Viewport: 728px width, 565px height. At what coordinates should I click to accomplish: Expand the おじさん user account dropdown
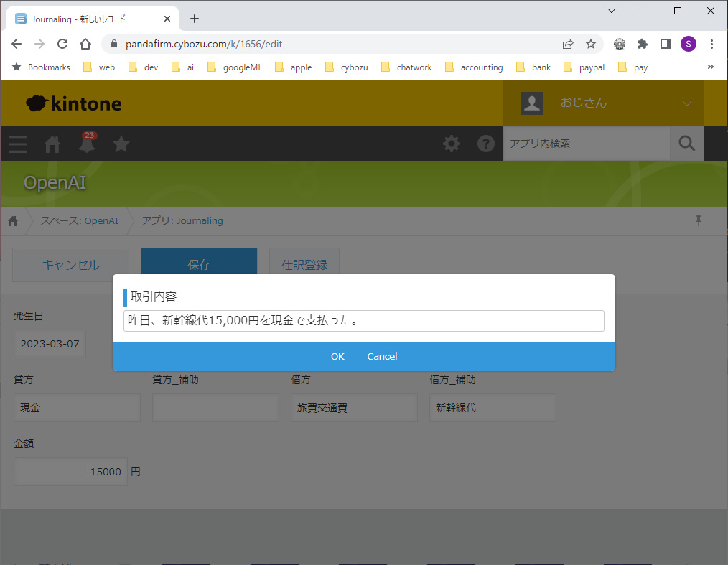686,103
